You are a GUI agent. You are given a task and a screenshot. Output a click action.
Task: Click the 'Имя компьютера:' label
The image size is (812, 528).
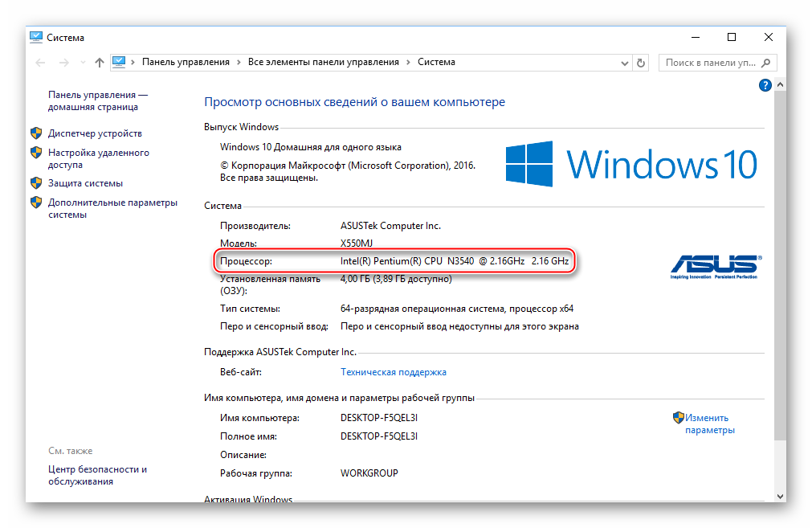259,418
